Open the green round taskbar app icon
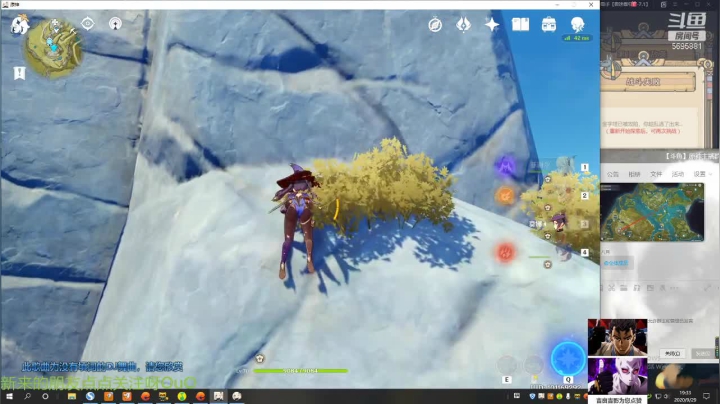 click(x=182, y=396)
